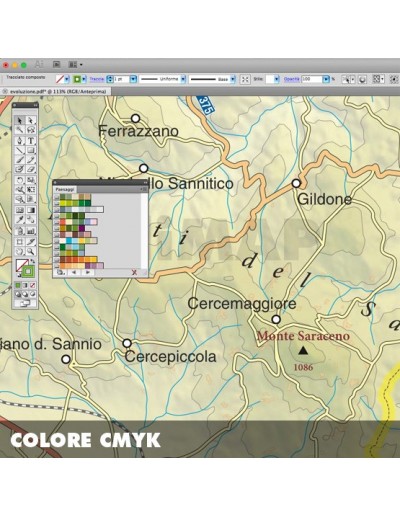Select the Rectangle tool
The image size is (400, 517).
pyautogui.click(x=31, y=150)
